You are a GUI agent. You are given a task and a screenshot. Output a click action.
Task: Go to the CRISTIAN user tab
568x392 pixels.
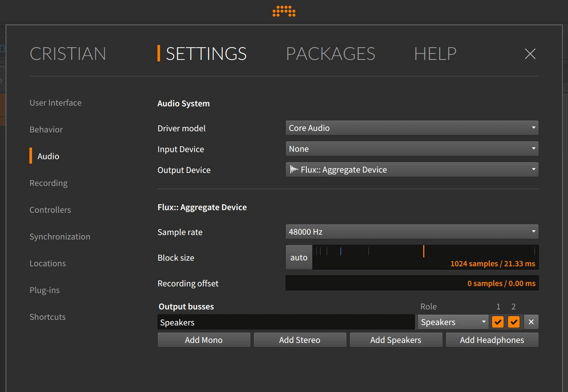68,54
